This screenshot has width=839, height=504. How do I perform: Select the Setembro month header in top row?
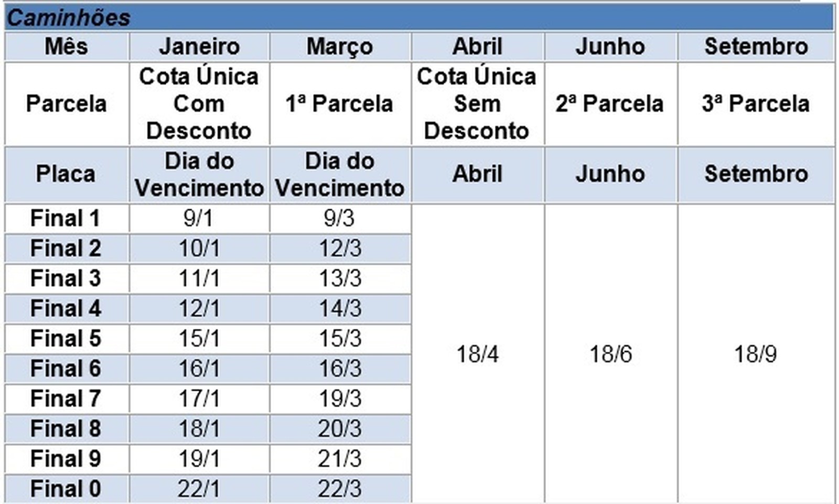(756, 46)
